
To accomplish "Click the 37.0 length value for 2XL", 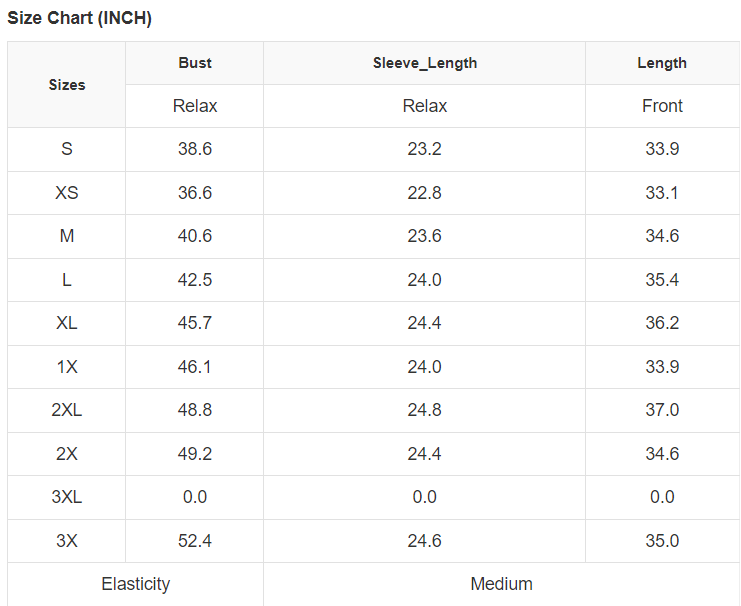I will coord(662,410).
